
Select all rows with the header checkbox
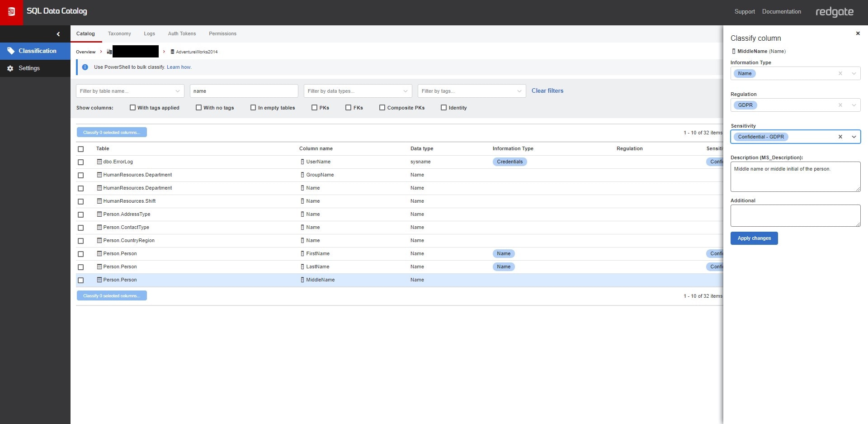pos(80,149)
